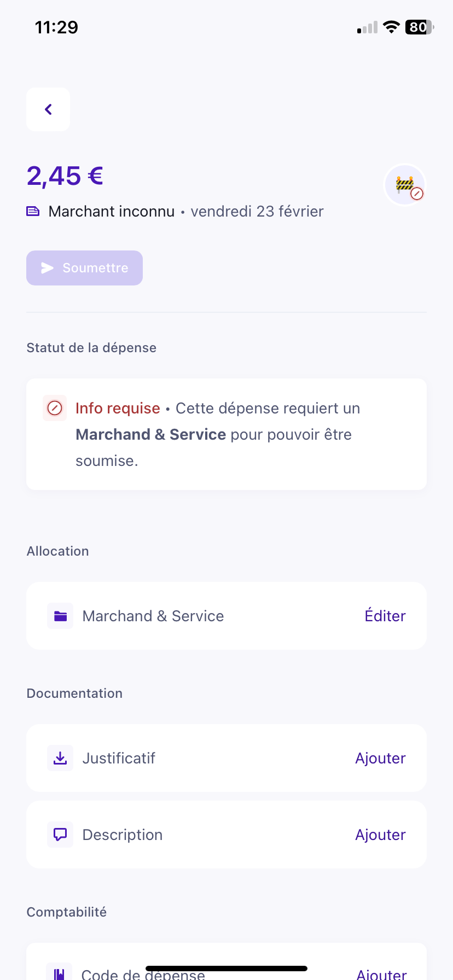This screenshot has height=980, width=453.
Task: Tap the card icon beside Marchant inconnu
Action: (x=33, y=211)
